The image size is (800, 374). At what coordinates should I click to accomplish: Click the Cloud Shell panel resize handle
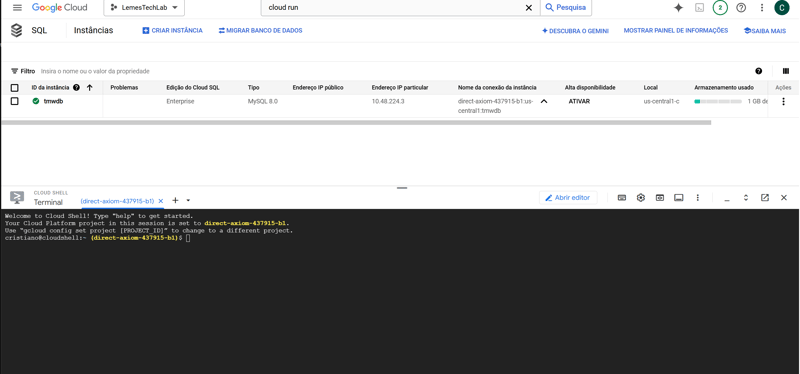tap(402, 188)
